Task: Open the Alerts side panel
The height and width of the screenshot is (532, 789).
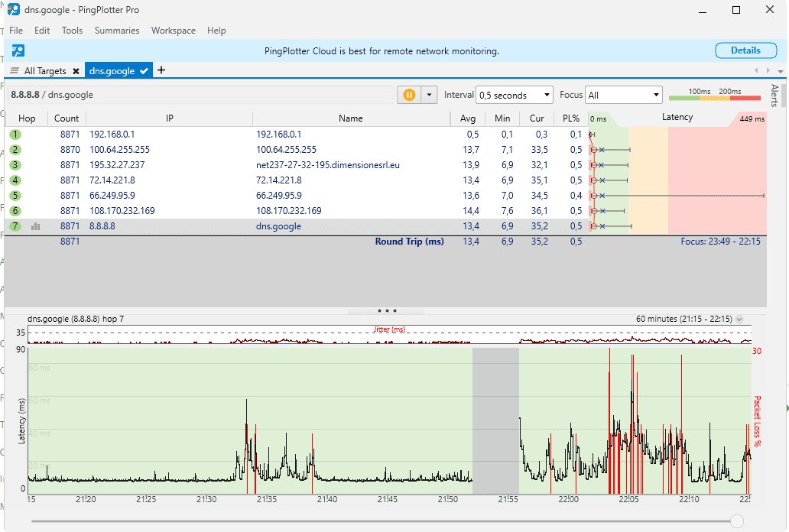Action: [x=774, y=96]
